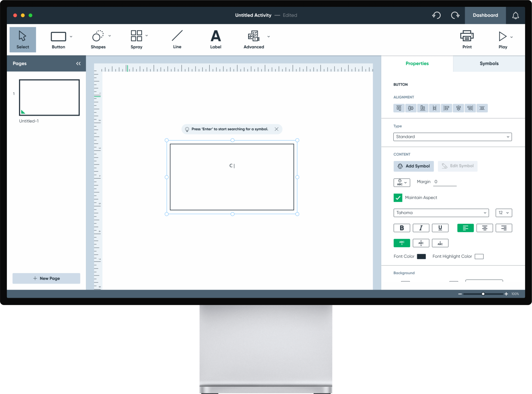Click the zoom slider handle
532x394 pixels.
coord(483,294)
